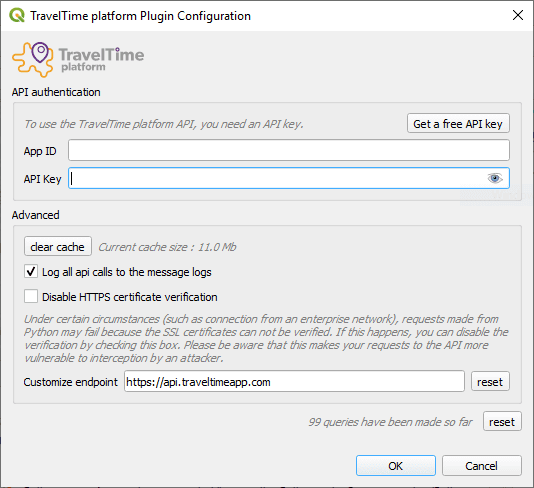The image size is (534, 488).
Task: Focus the App ID input field
Action: click(x=289, y=150)
